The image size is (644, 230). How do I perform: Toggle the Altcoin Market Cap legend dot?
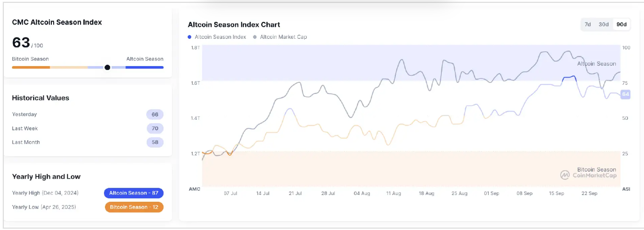(255, 37)
